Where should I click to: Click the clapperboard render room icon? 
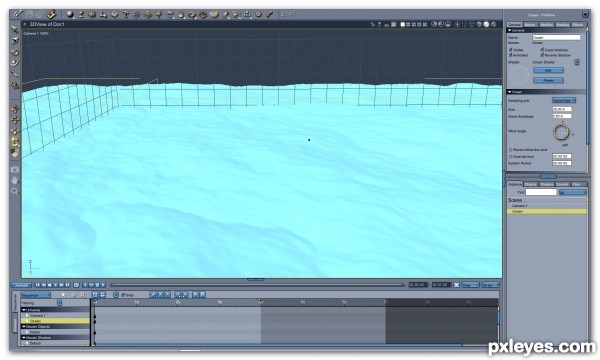click(x=52, y=15)
